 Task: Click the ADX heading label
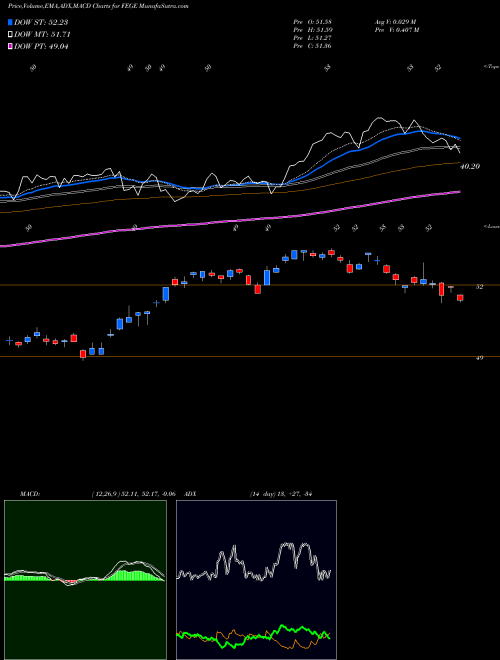[191, 494]
